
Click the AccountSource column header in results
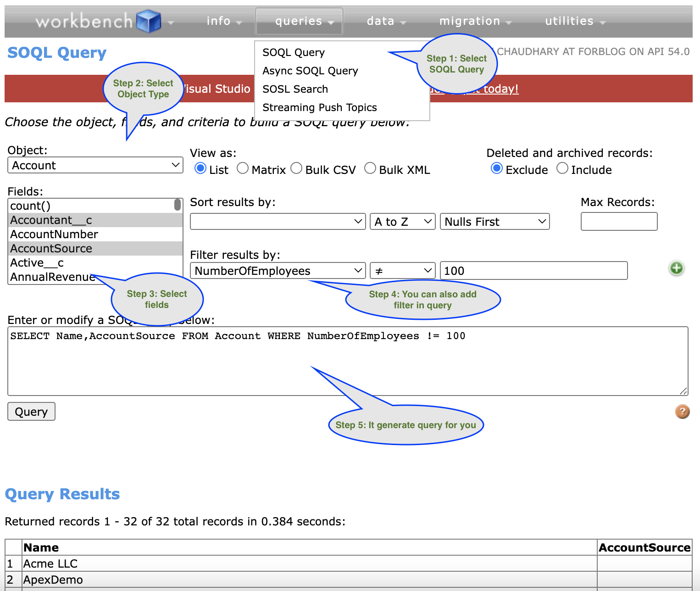(x=644, y=547)
